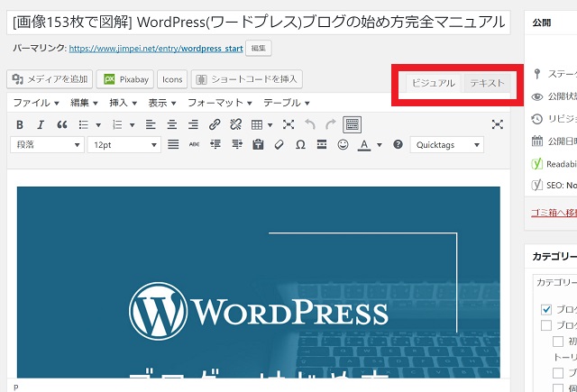Open the 編集 menu
577x392 pixels.
pyautogui.click(x=84, y=103)
